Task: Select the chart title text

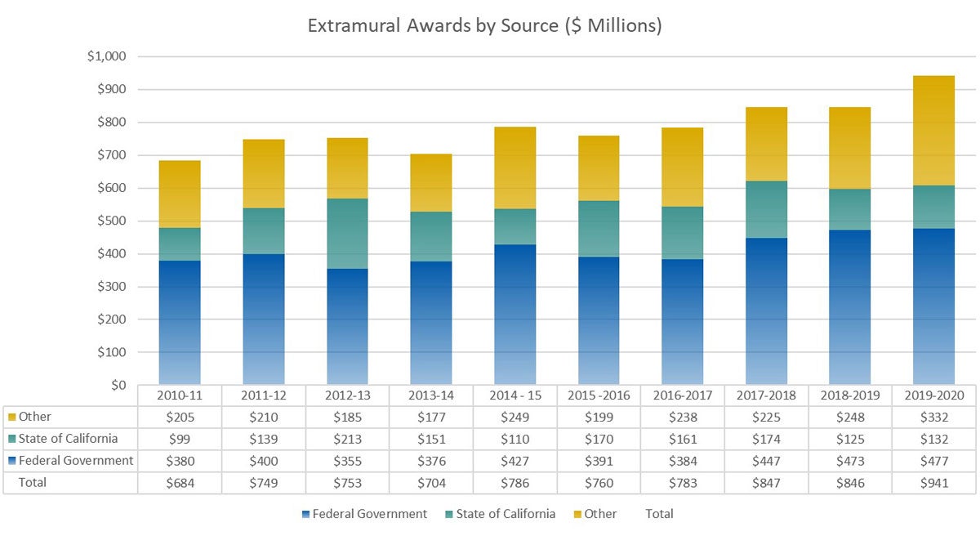Action: coord(485,25)
